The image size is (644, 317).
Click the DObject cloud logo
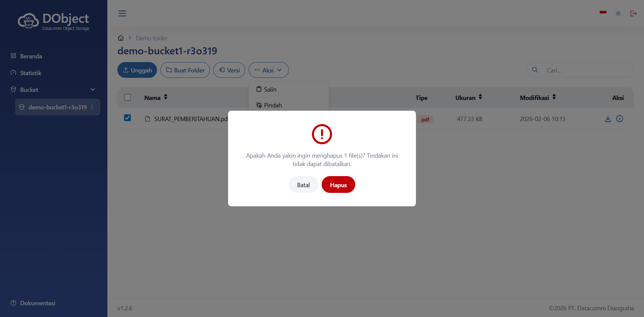[x=28, y=21]
